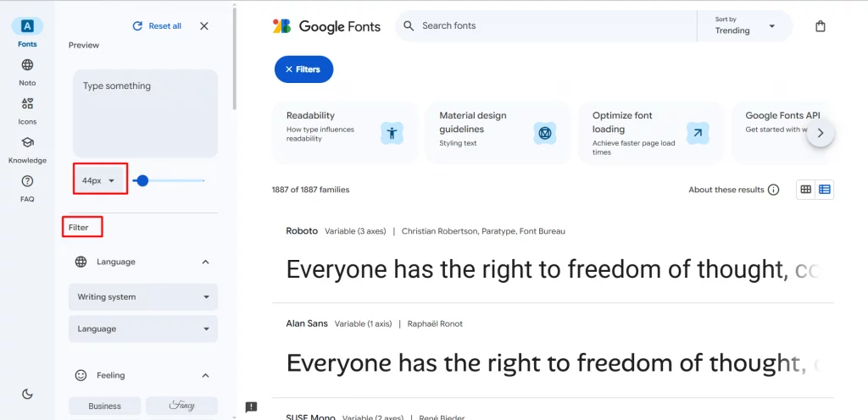Open the Writing system dropdown
Image resolution: width=868 pixels, height=420 pixels.
pos(142,296)
